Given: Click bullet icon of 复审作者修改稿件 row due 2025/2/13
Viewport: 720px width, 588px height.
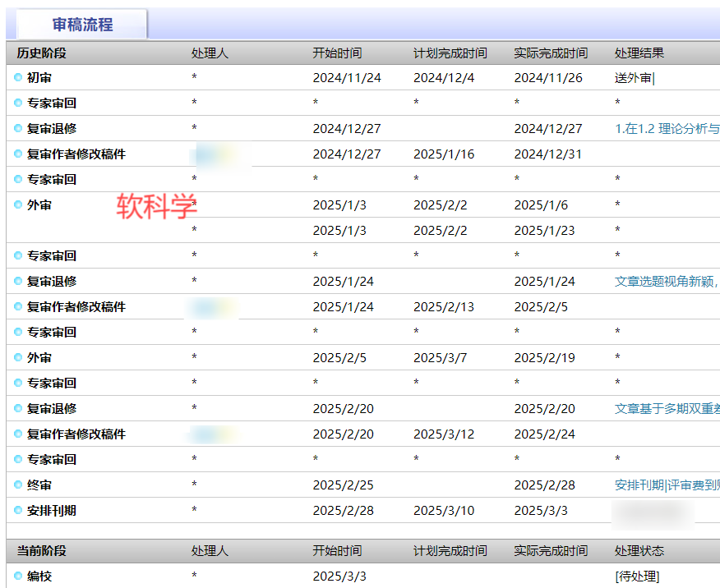Looking at the screenshot, I should point(18,306).
